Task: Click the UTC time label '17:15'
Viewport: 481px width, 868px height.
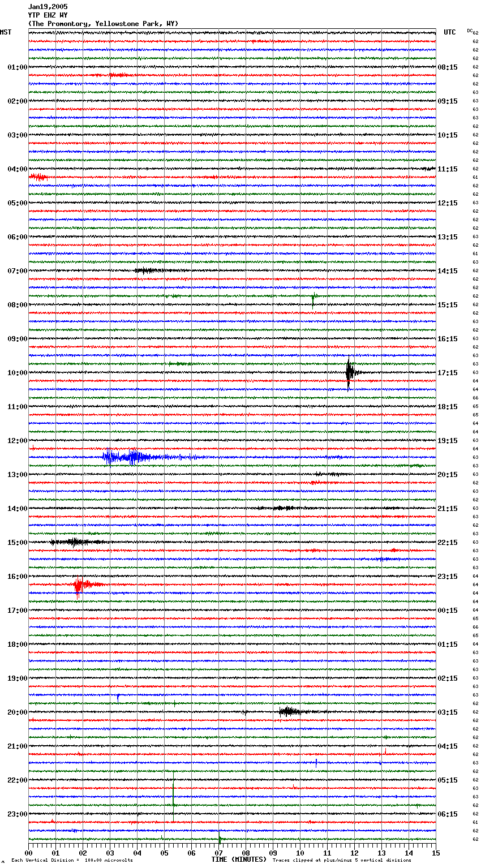Action: click(448, 373)
